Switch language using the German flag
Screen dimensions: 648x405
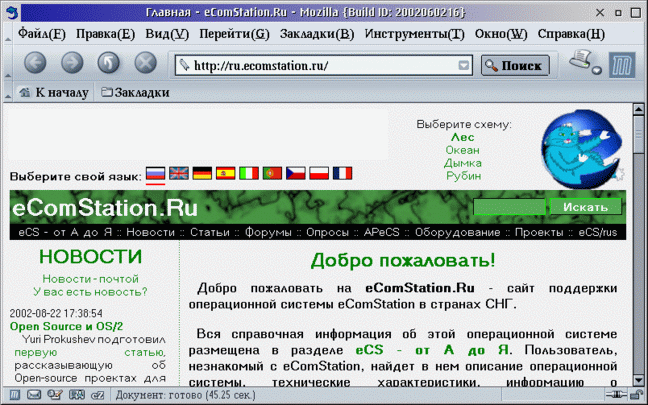202,174
